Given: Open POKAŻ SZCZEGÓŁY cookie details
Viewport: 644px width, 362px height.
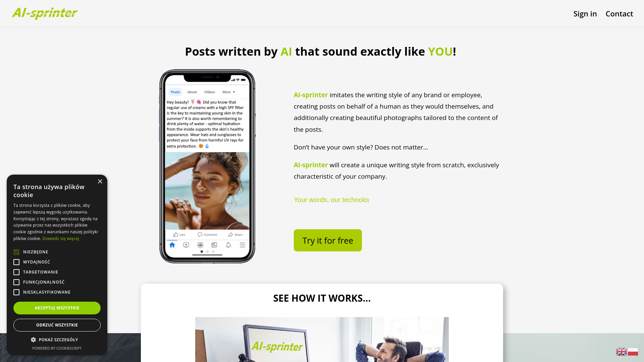Looking at the screenshot, I should pos(57,340).
